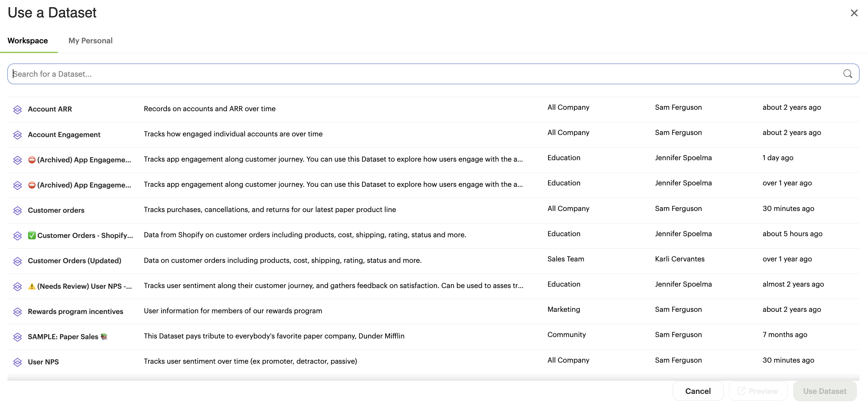868x412 pixels.
Task: Click the dataset icon beside Customer orders
Action: (x=17, y=210)
